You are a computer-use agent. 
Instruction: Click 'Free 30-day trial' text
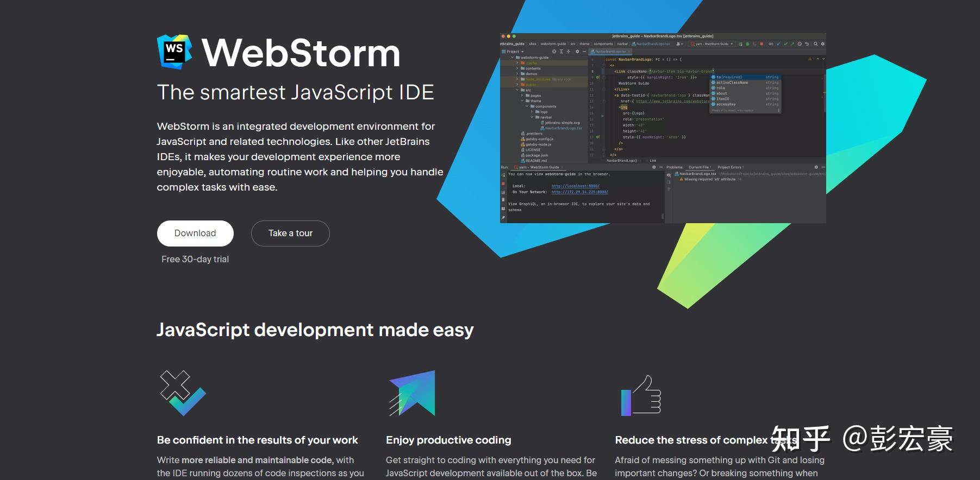195,260
